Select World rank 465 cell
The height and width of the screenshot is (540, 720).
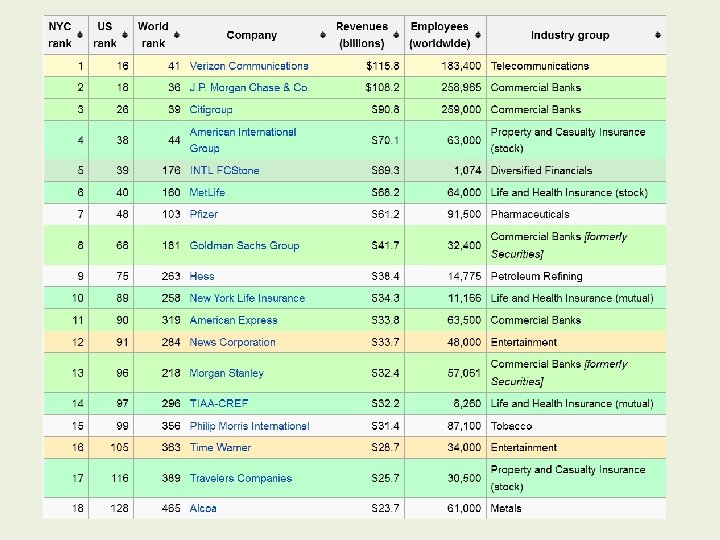(170, 508)
